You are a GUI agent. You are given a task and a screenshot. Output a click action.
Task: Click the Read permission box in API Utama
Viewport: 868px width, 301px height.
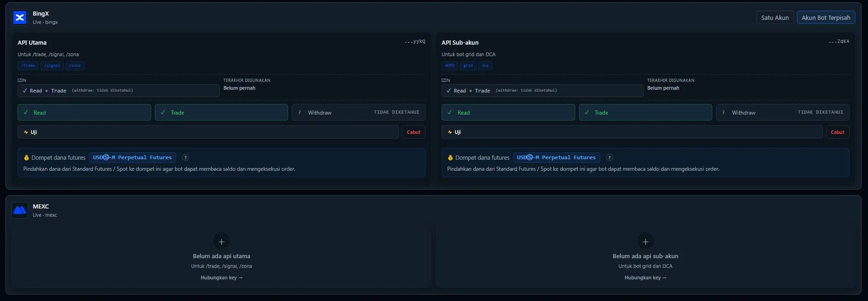[84, 112]
